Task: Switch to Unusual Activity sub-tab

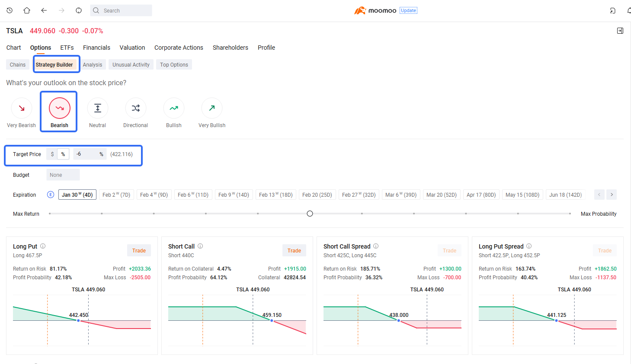Action: coord(131,64)
